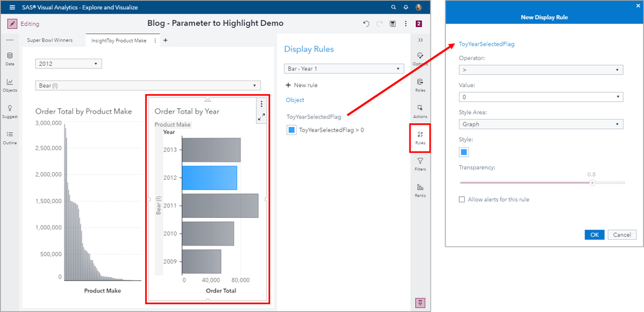Click the Style blue color swatch
Image resolution: width=644 pixels, height=312 pixels.
[x=463, y=152]
